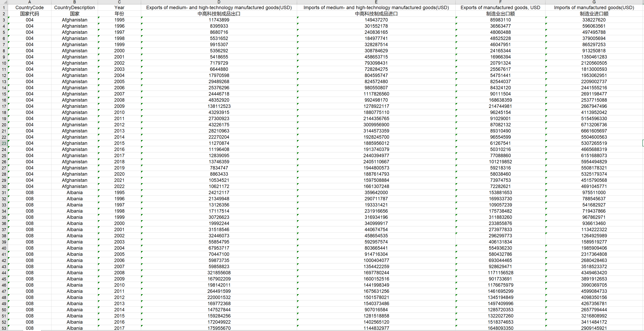Screen dimensions: 644x331
Task: Click the select-all corner of the sheet
Action: (x=4, y=2)
